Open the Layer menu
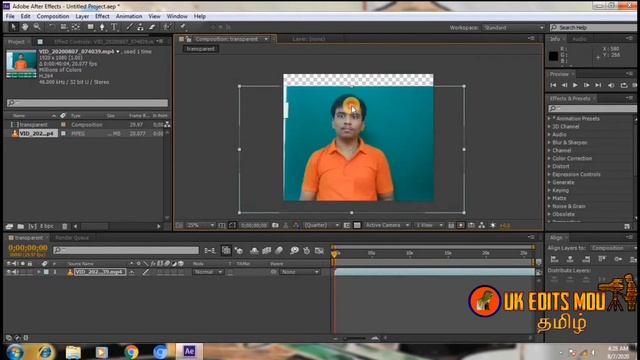640x360 pixels. pos(82,16)
